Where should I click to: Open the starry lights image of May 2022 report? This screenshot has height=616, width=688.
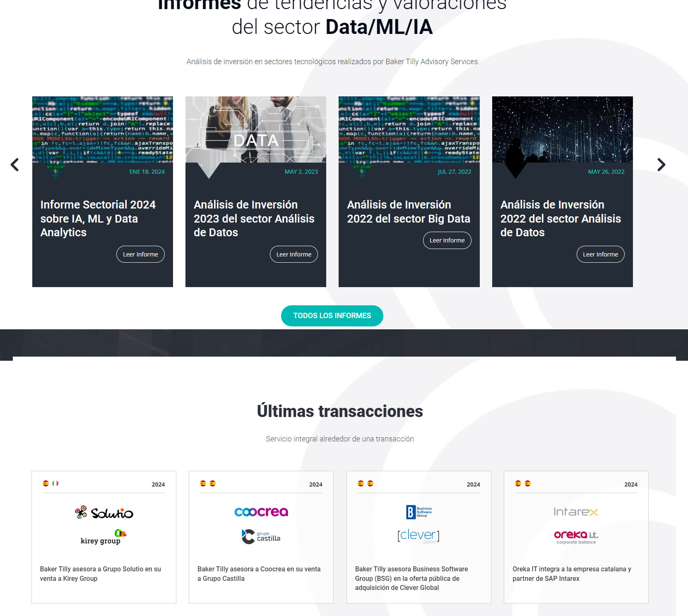click(x=563, y=129)
